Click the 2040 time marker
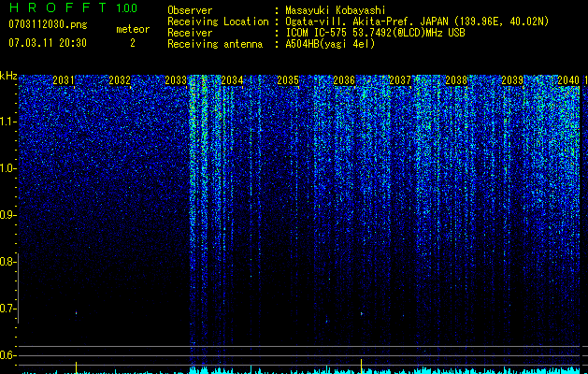The height and width of the screenshot is (374, 588). 568,80
